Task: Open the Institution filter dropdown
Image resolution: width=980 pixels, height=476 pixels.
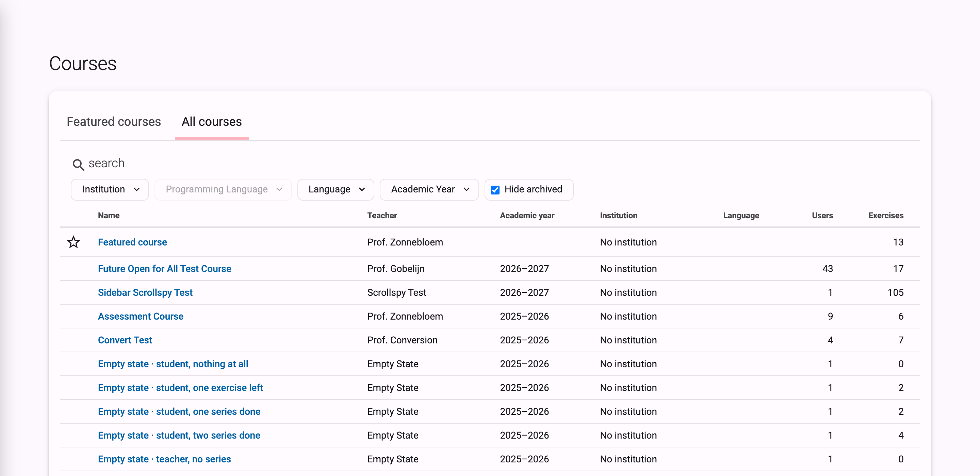Action: (110, 189)
